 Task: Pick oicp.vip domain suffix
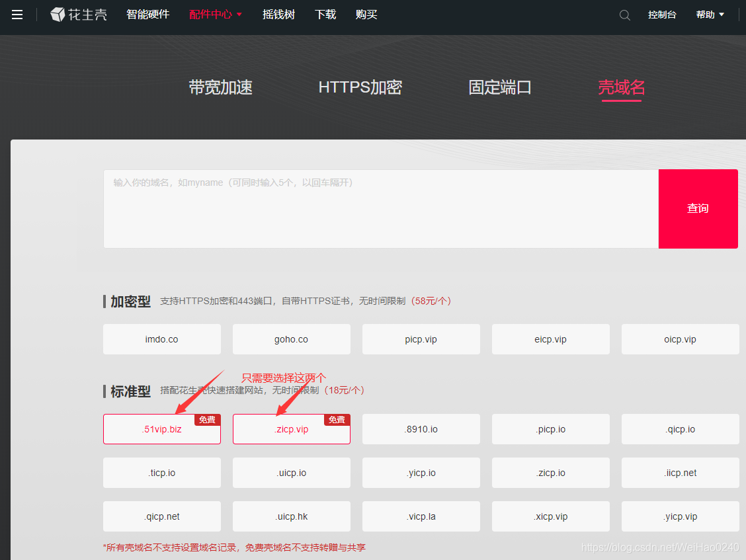pyautogui.click(x=681, y=339)
